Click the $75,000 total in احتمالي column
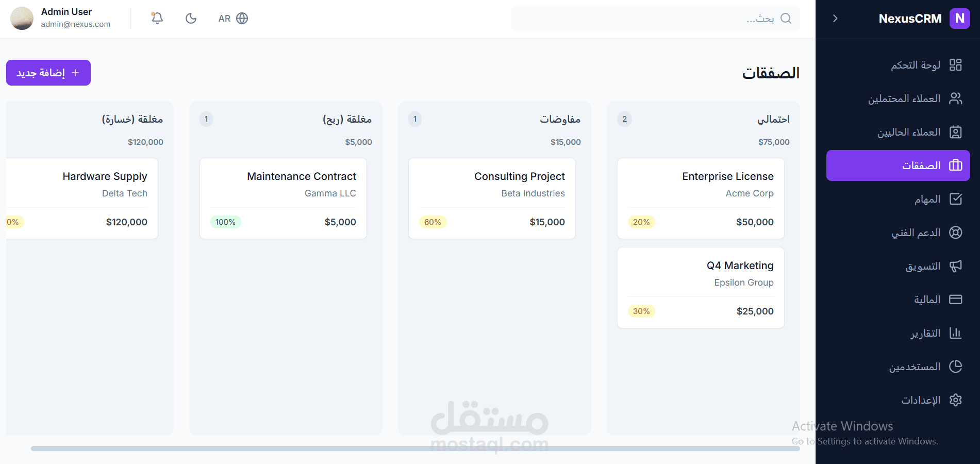 (x=774, y=142)
